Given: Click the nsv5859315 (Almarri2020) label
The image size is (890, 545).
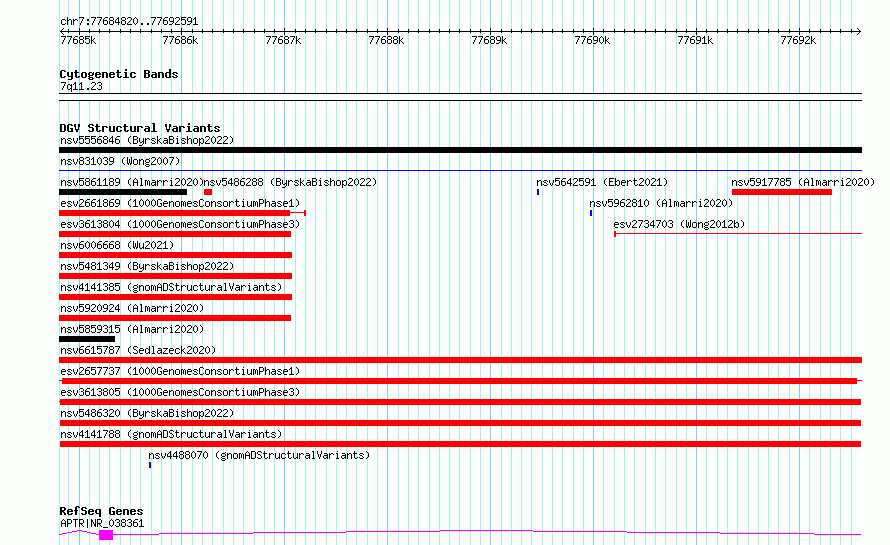Looking at the screenshot, I should 132,329.
